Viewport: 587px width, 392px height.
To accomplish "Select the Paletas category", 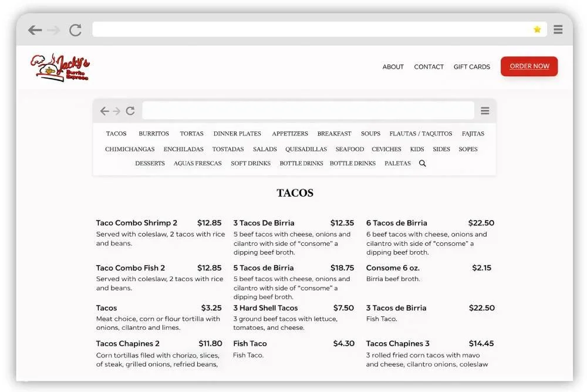I will point(397,163).
